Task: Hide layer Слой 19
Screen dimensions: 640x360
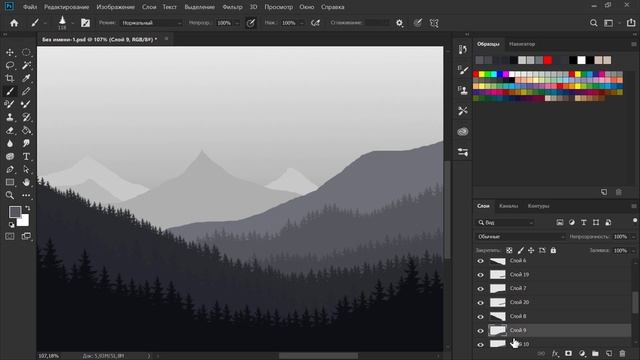Action: click(x=480, y=275)
